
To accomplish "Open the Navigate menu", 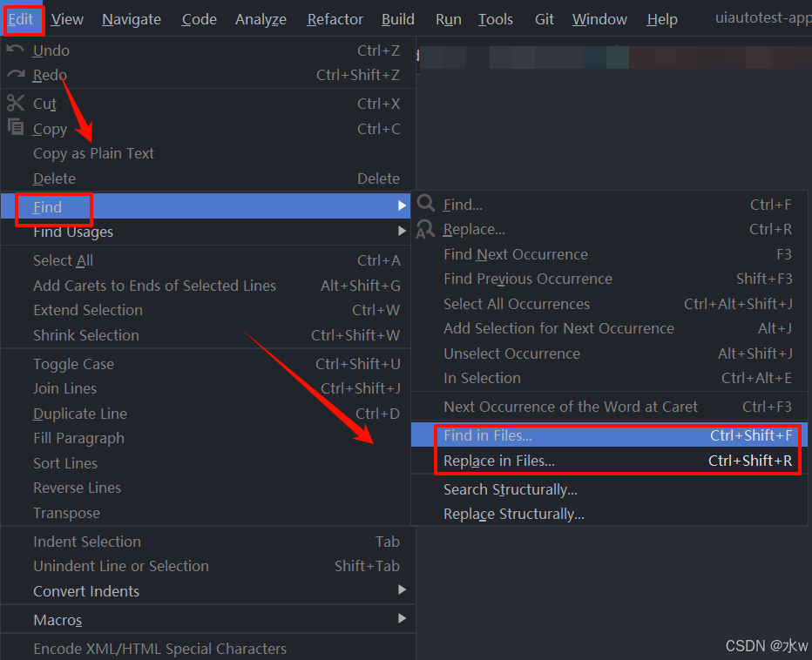I will tap(132, 19).
